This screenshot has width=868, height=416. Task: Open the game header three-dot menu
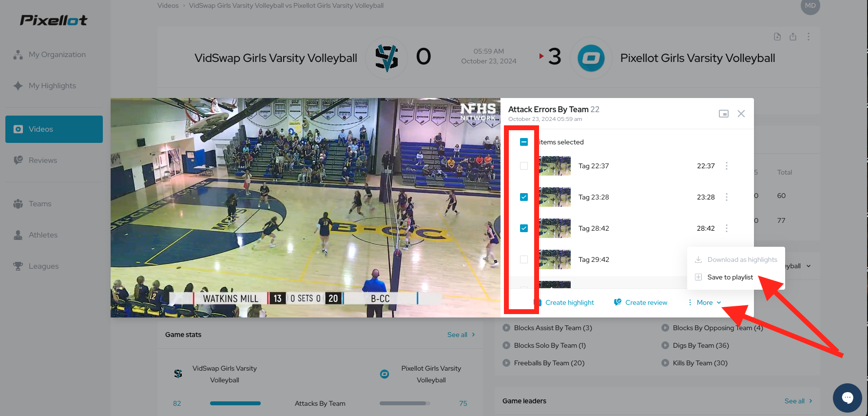809,37
